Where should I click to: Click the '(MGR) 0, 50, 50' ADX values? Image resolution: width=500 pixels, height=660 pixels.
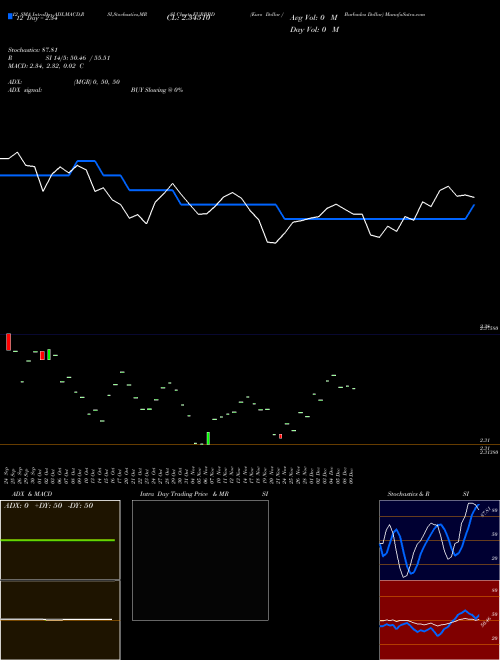(97, 82)
